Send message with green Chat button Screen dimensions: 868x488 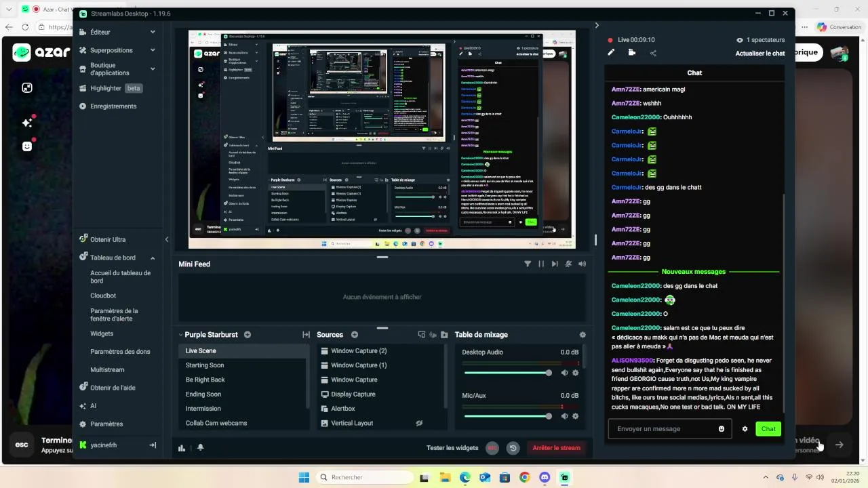(768, 429)
